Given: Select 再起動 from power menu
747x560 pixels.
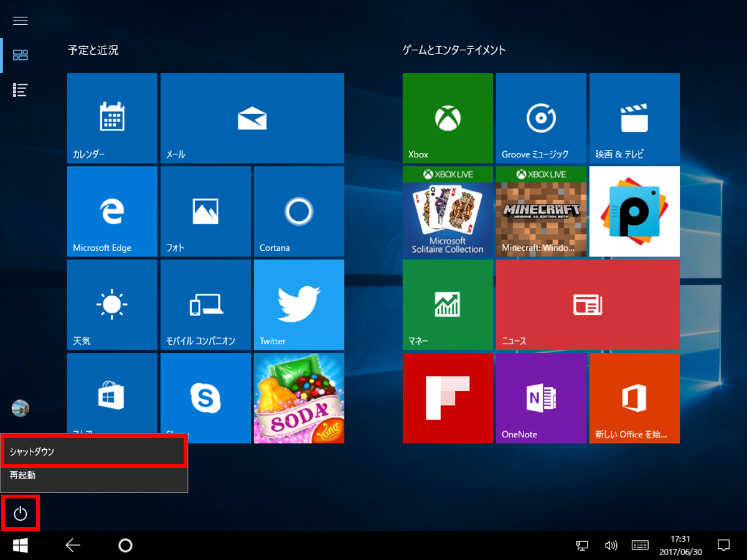Looking at the screenshot, I should pyautogui.click(x=94, y=476).
